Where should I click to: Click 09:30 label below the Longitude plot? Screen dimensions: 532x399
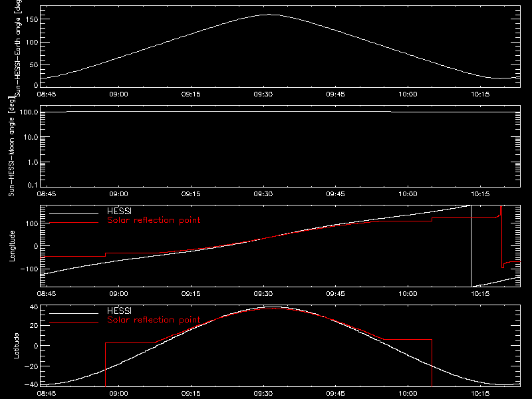coord(263,294)
